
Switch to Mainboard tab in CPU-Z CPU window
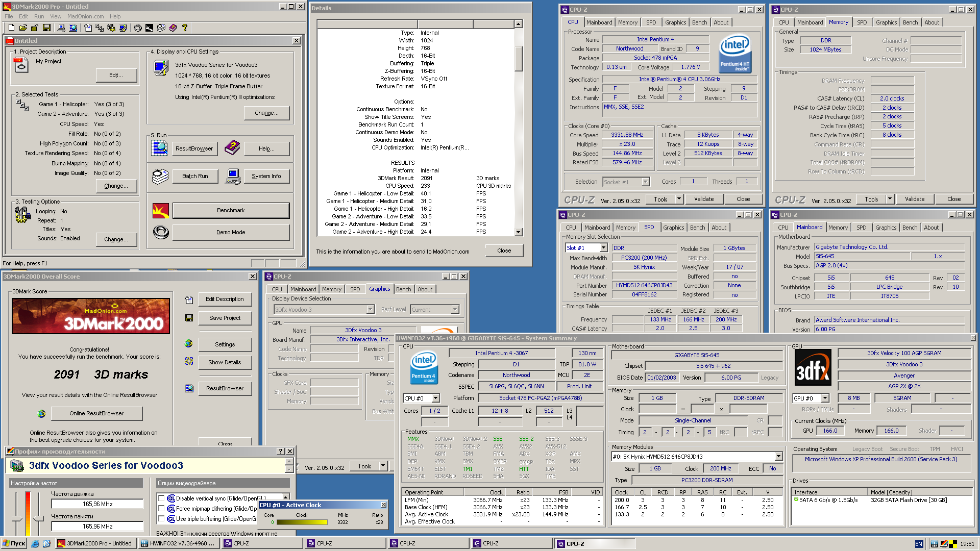(599, 22)
